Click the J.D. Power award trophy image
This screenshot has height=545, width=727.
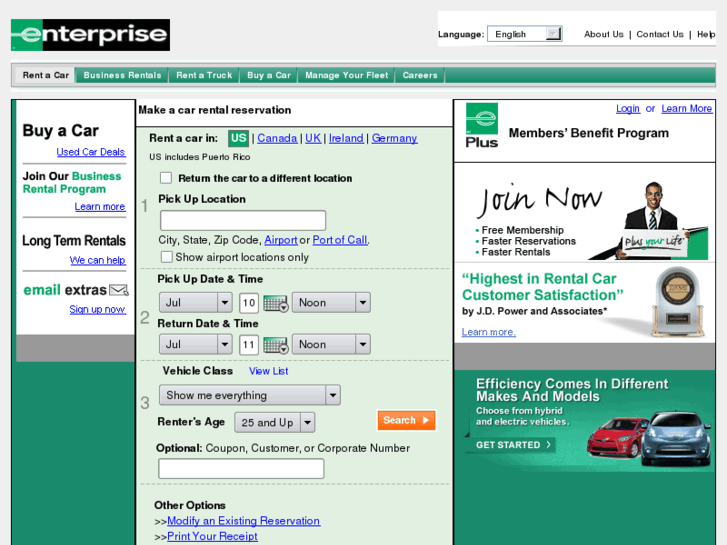[x=677, y=301]
